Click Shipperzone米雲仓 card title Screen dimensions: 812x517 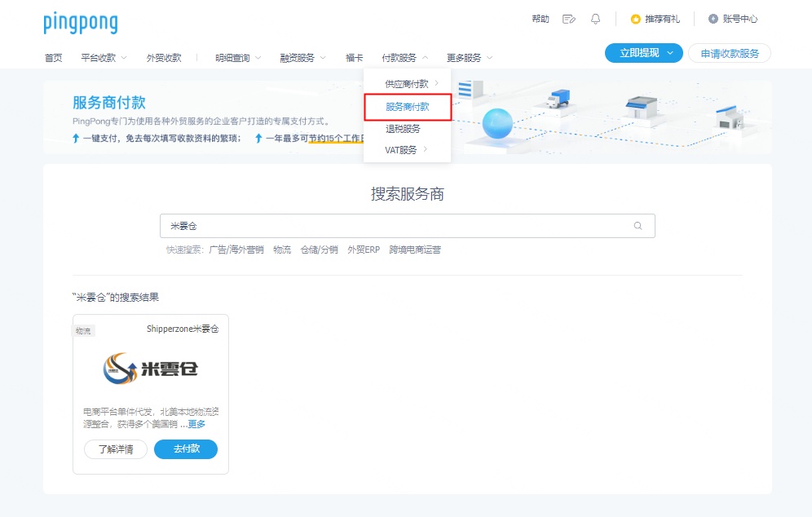click(183, 329)
